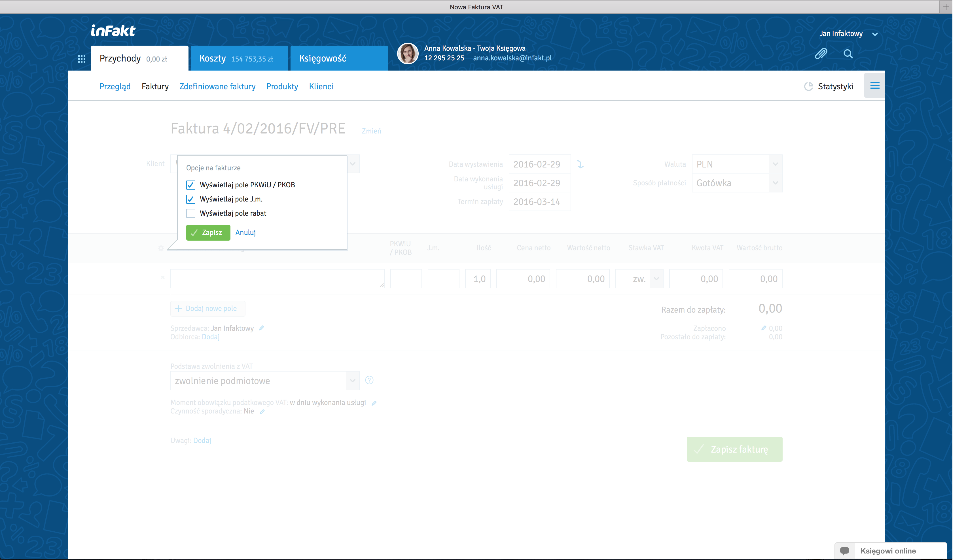Click Anuluj in invoice options popup
966x560 pixels.
point(245,233)
